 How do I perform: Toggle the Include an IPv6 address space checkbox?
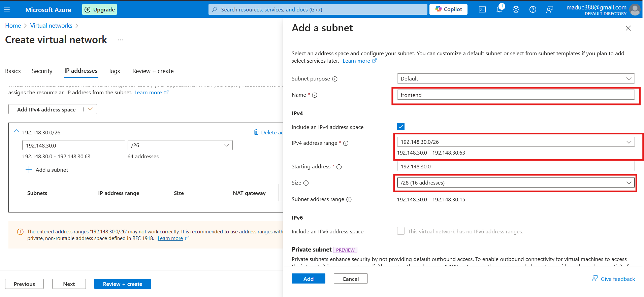click(x=400, y=231)
